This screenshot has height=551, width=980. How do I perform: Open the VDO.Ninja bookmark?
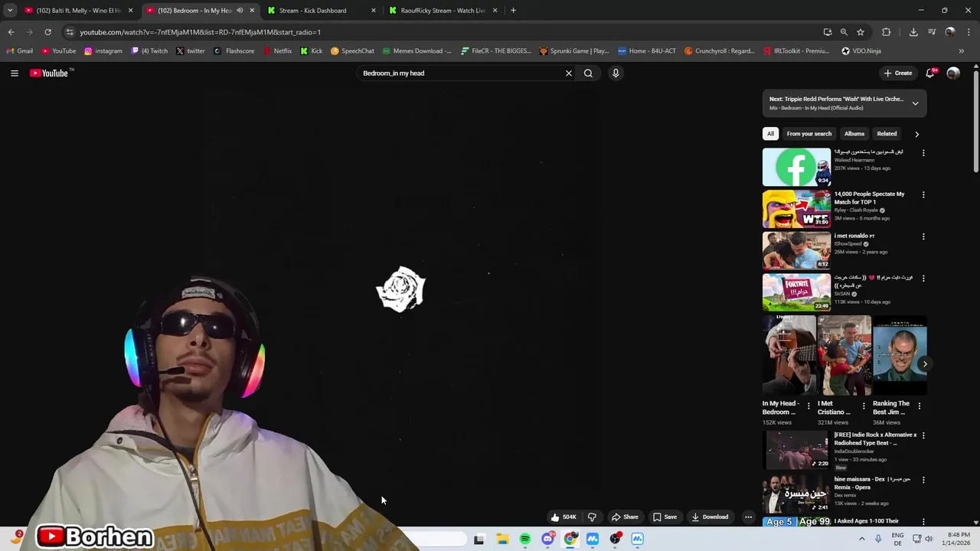tap(861, 51)
